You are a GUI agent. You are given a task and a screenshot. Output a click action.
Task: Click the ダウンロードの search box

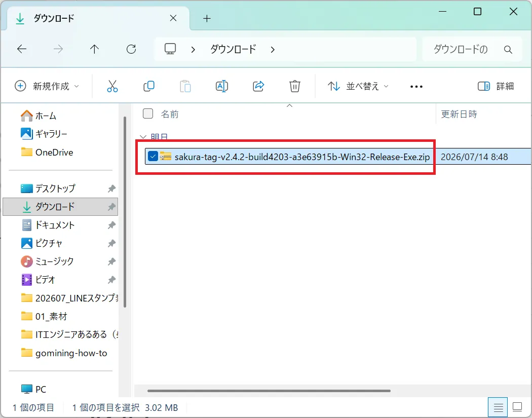pos(472,49)
